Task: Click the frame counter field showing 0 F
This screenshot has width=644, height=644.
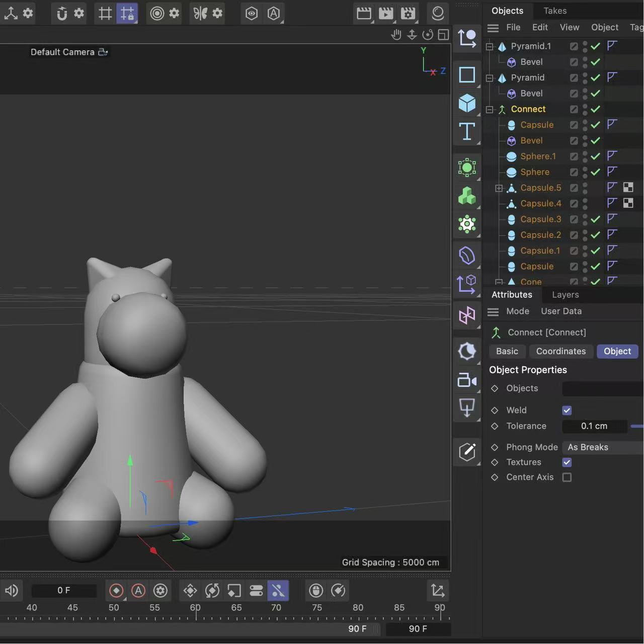Action: click(64, 590)
